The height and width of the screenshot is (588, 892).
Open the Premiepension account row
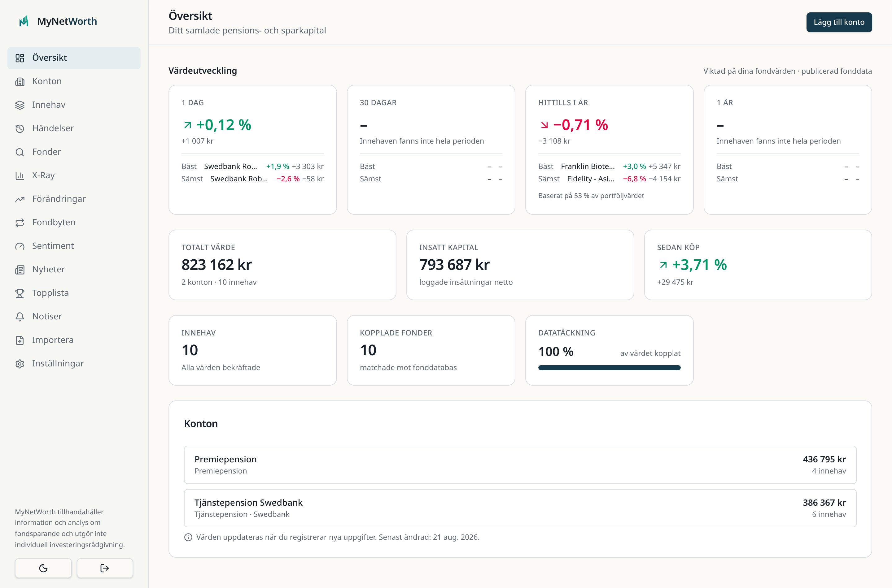click(x=520, y=465)
